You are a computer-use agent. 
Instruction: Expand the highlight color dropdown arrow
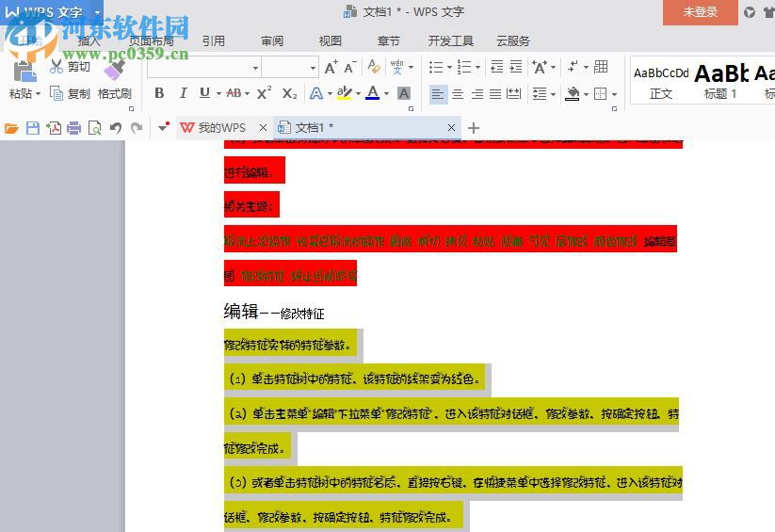(359, 93)
